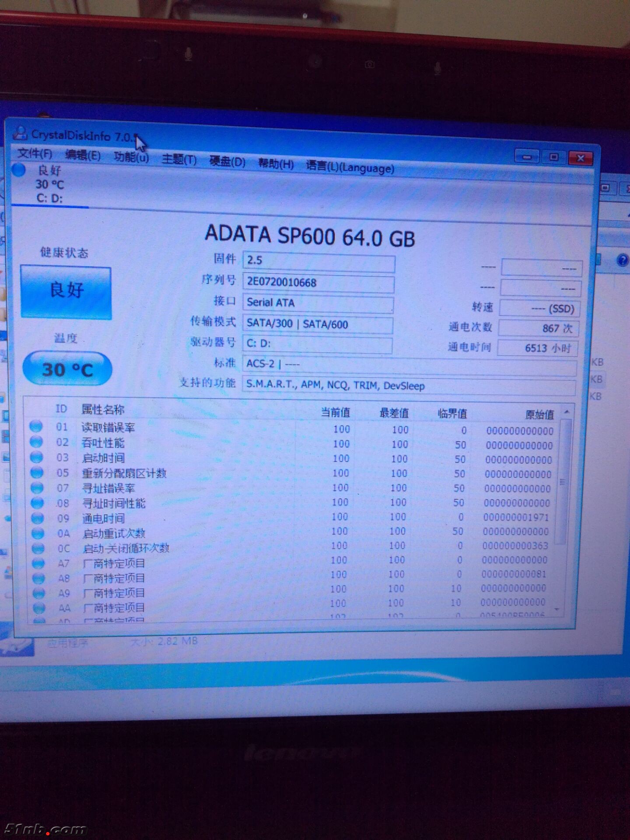Click the status orb for attribute A7
Viewport: 630px width, 840px height.
point(38,563)
